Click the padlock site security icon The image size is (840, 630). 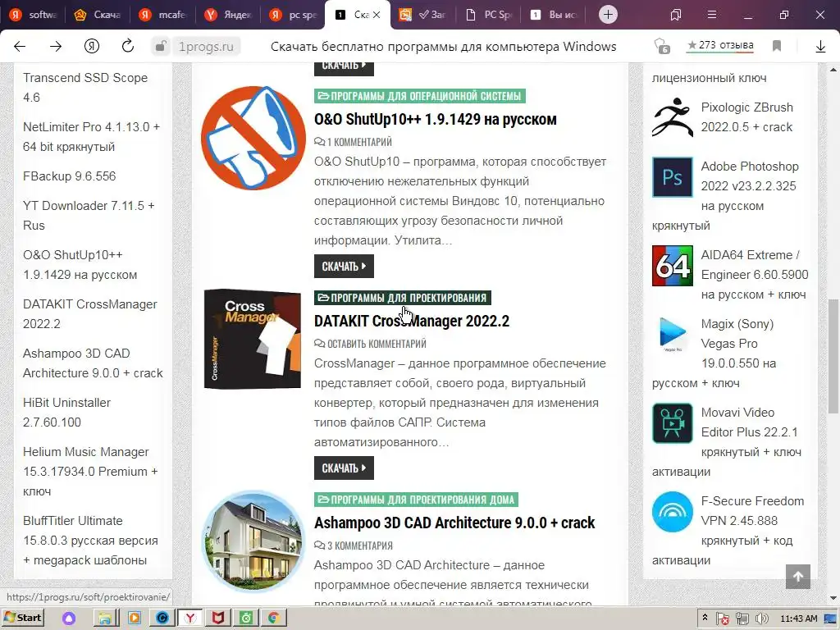(x=160, y=46)
